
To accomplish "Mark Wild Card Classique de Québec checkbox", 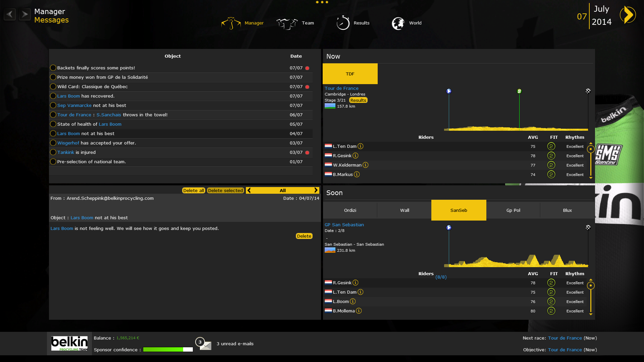I will [x=53, y=86].
